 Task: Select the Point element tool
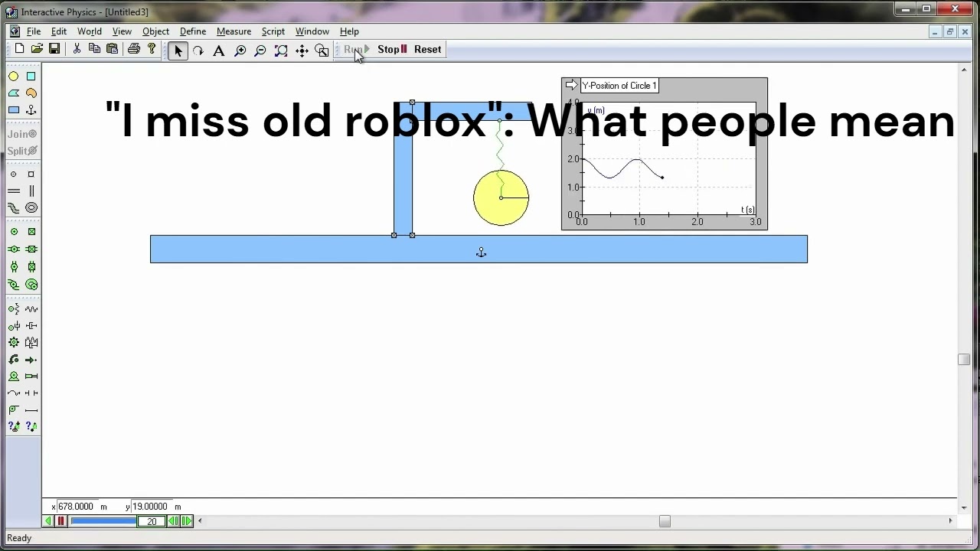[x=14, y=174]
